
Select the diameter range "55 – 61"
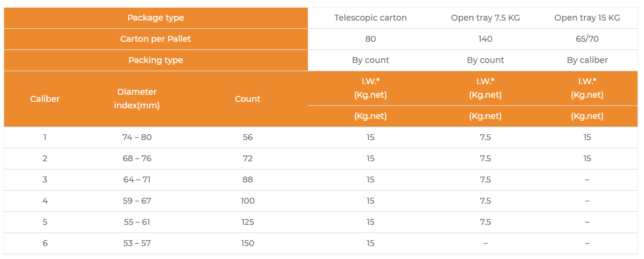[x=137, y=222]
